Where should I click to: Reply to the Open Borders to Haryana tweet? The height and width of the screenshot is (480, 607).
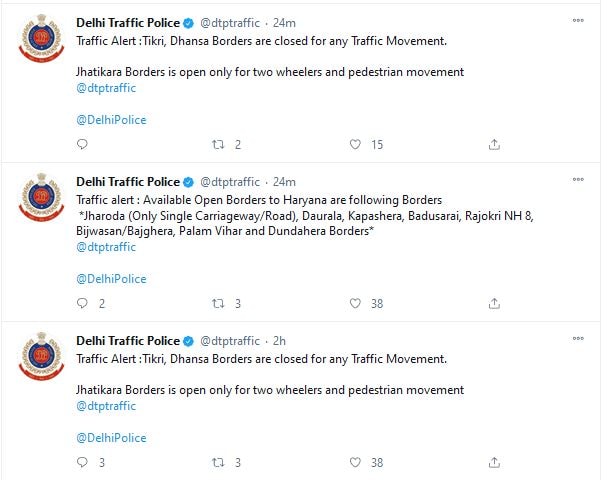pos(82,303)
